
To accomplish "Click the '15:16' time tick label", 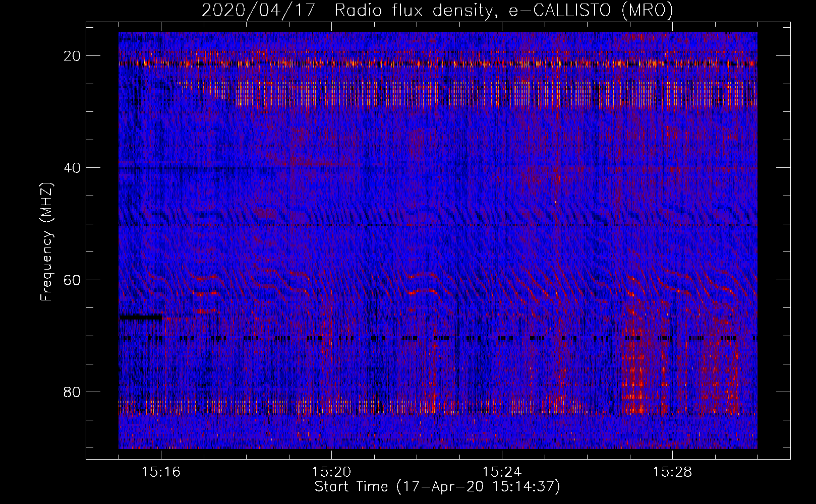I will [x=161, y=472].
